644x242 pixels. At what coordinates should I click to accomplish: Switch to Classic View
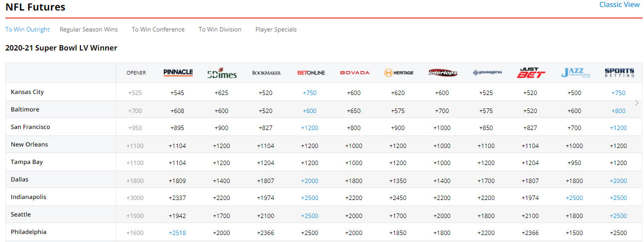tap(619, 4)
